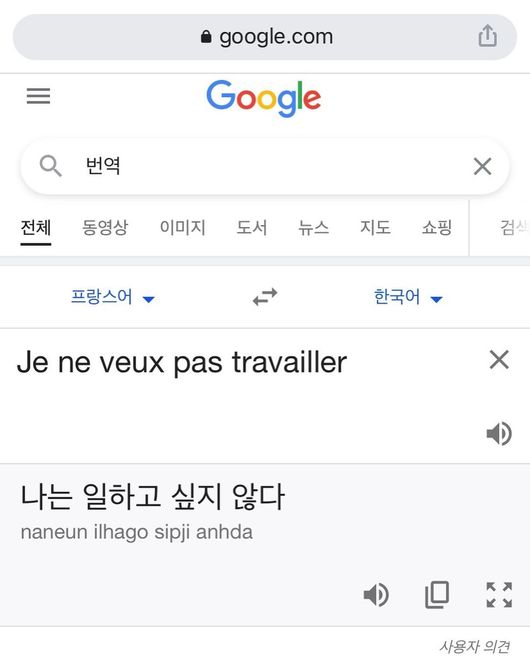This screenshot has height=662, width=530.
Task: Listen to the French source text
Action: click(499, 433)
